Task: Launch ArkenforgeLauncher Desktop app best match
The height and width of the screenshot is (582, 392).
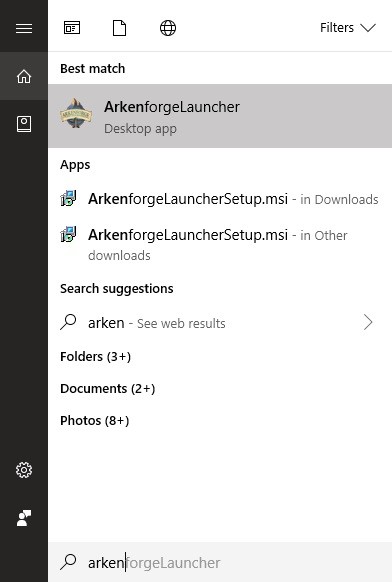Action: point(220,116)
